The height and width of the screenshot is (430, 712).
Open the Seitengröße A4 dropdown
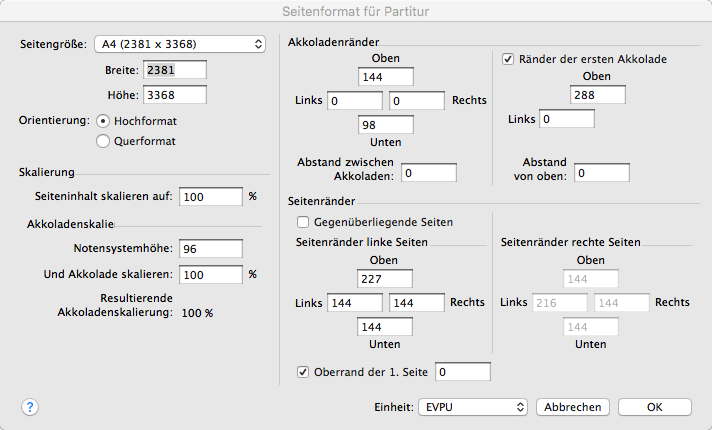(x=179, y=44)
